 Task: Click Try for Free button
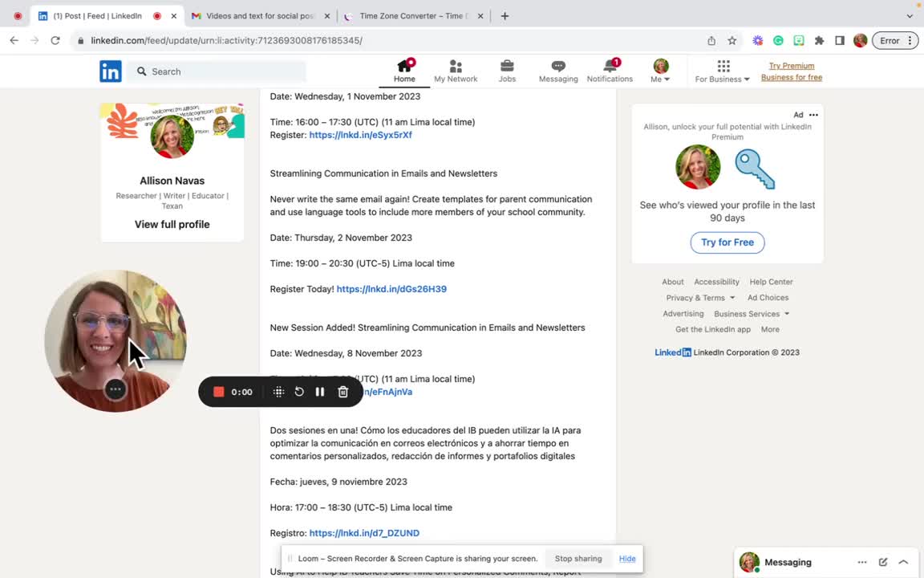[x=727, y=242]
